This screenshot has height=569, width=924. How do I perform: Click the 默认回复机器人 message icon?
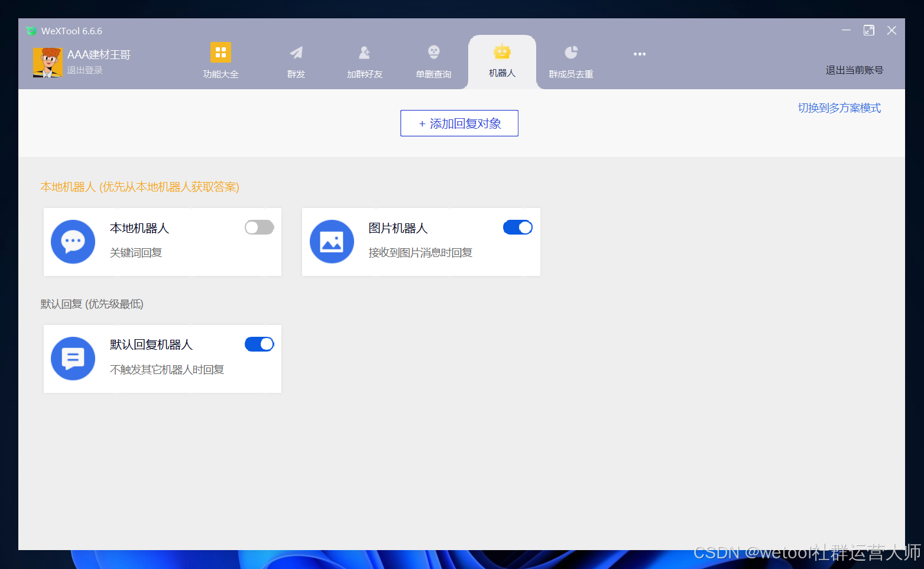[73, 359]
